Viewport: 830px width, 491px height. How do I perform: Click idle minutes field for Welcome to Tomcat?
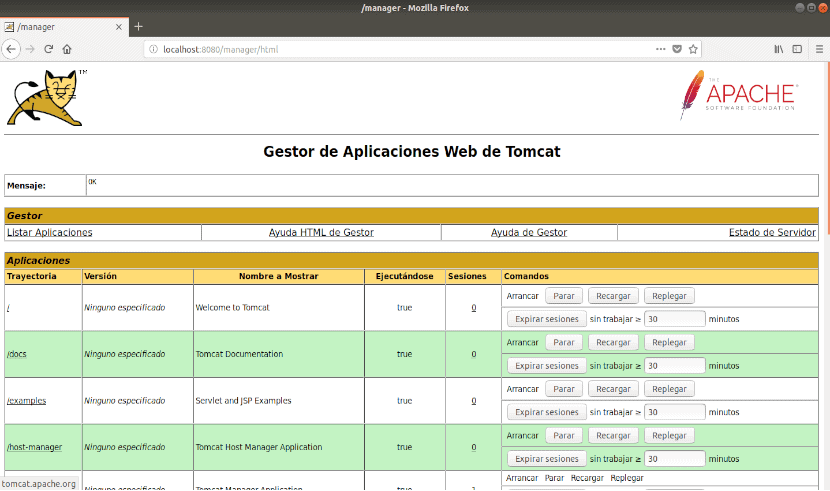(x=674, y=319)
